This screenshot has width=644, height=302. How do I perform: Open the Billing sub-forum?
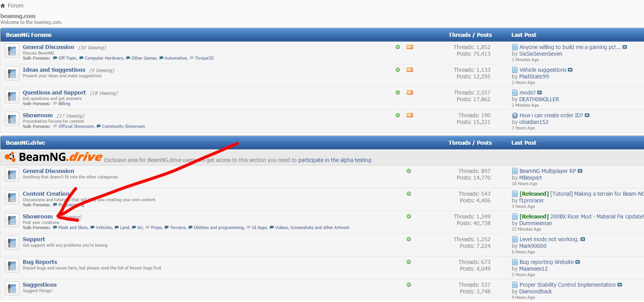(64, 104)
